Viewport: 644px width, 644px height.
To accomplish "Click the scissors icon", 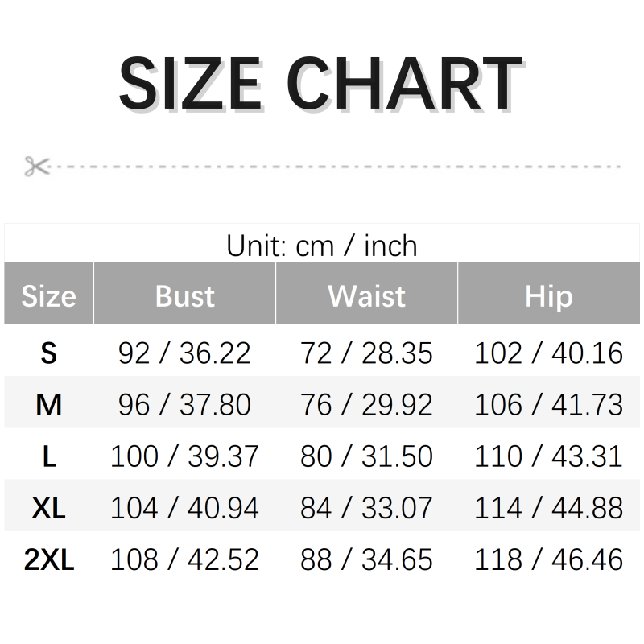I will click(37, 167).
